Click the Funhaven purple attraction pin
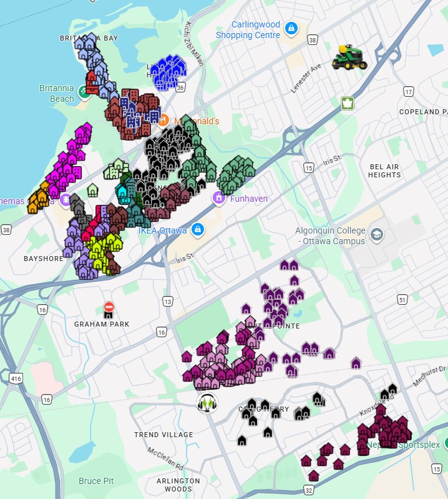Image resolution: width=448 pixels, height=499 pixels. [x=219, y=198]
